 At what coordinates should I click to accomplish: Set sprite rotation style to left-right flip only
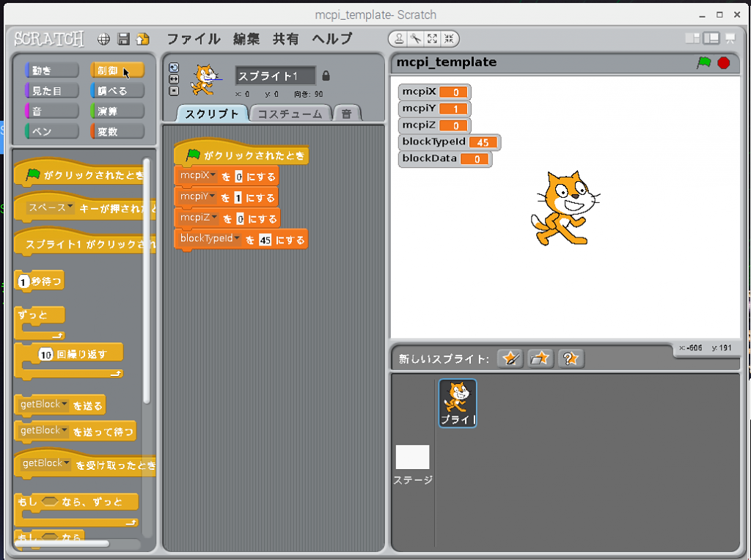(174, 79)
